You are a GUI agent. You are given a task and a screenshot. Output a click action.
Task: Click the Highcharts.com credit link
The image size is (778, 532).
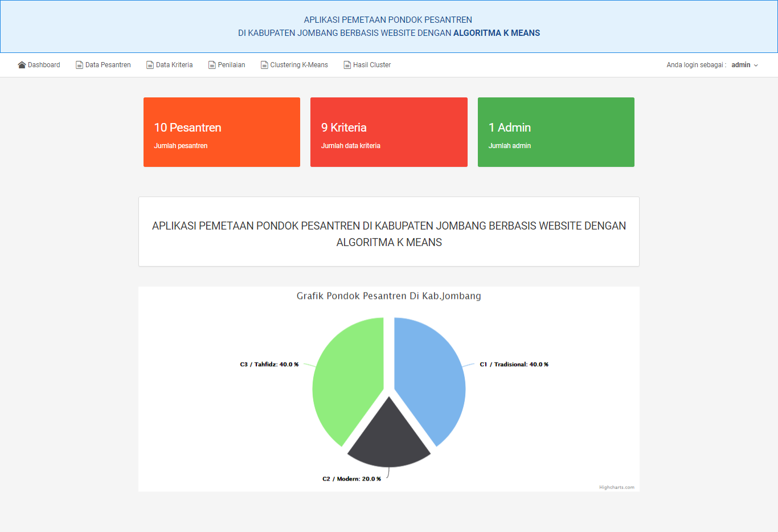pos(616,488)
